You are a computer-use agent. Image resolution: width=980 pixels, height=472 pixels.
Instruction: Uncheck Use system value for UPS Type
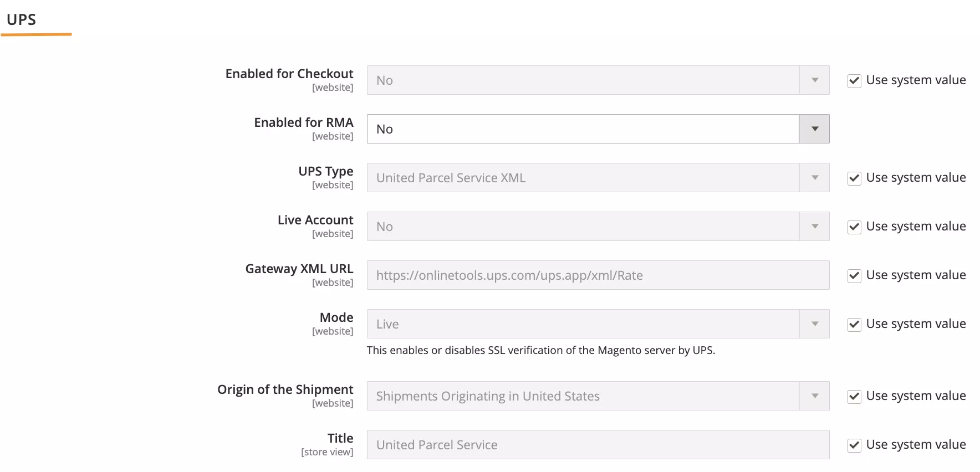click(854, 178)
